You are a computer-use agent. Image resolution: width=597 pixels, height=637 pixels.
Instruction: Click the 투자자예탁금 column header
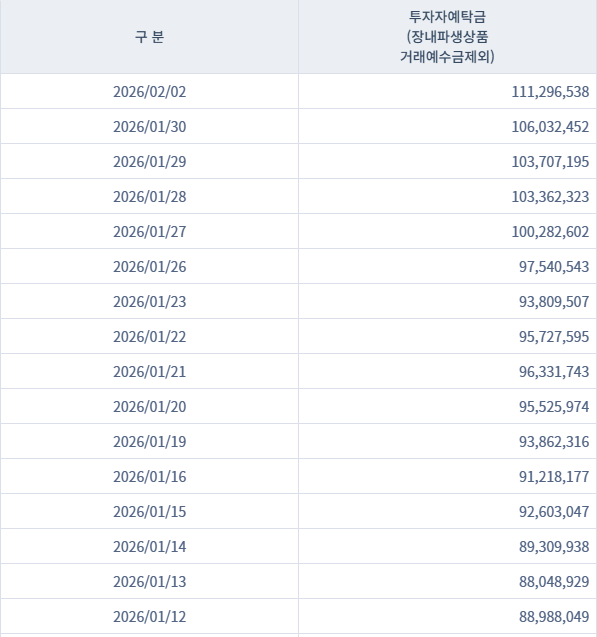(x=447, y=37)
